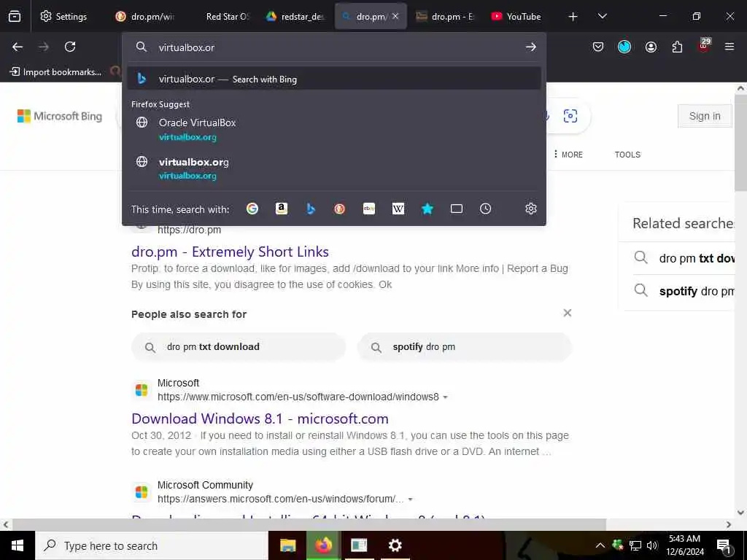Click related search 'dro pm txt dow'
Viewport: 747px width, 560px height.
tap(684, 258)
